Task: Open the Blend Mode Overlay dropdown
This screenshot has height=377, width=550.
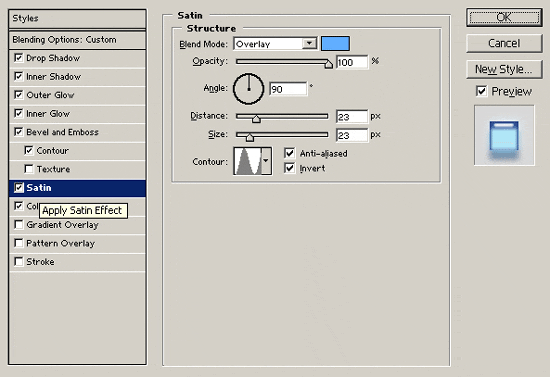Action: click(x=275, y=43)
